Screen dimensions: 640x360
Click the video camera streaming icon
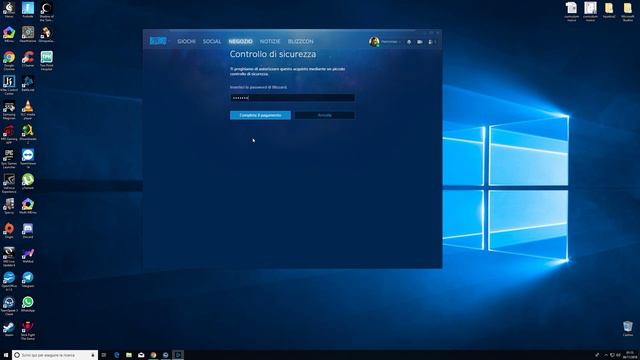(420, 42)
